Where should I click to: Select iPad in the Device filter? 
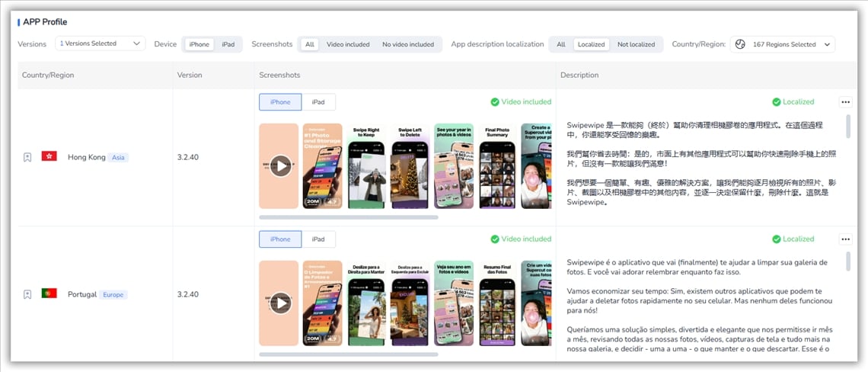click(228, 44)
